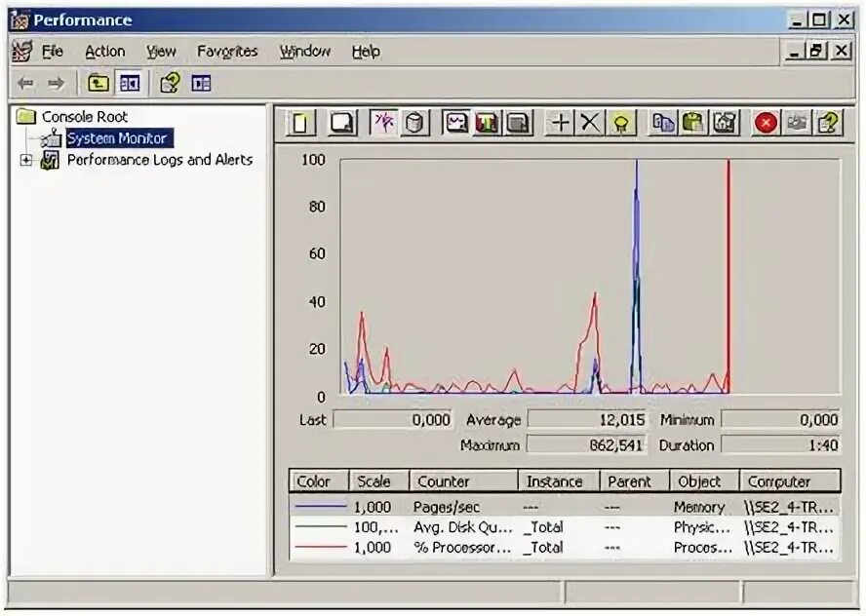Image resolution: width=866 pixels, height=616 pixels.
Task: Click the Delete counter X icon
Action: (x=590, y=123)
